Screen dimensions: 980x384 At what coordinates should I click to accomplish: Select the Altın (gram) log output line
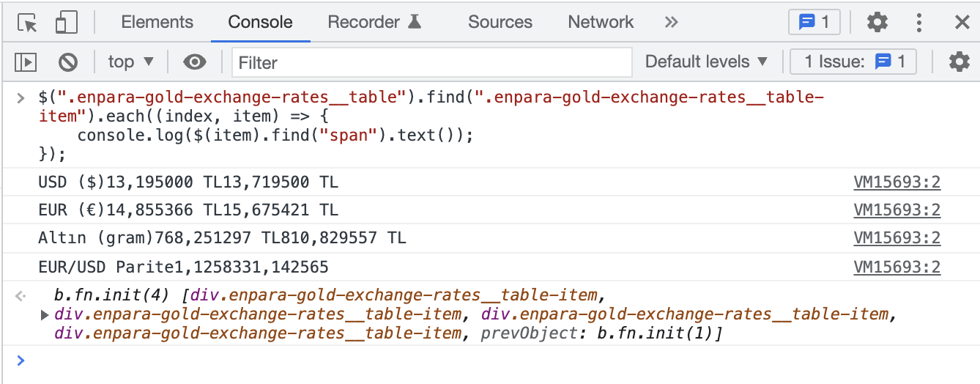tap(222, 238)
